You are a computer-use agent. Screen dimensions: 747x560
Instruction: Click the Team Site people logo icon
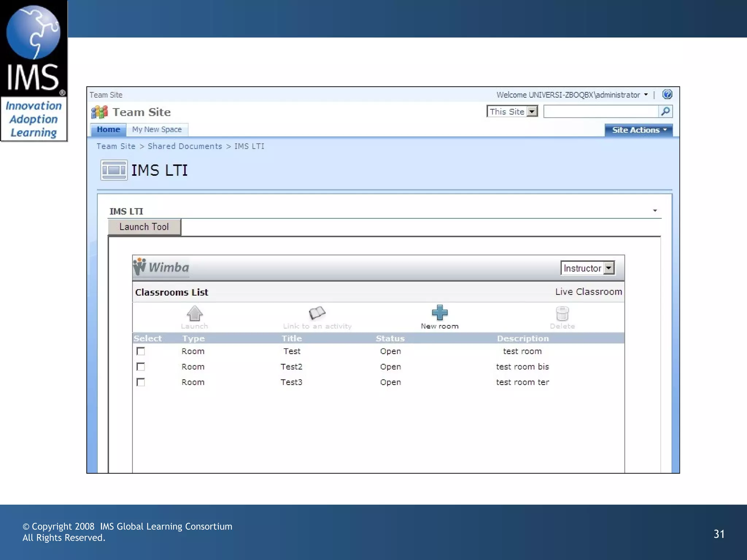pyautogui.click(x=100, y=112)
